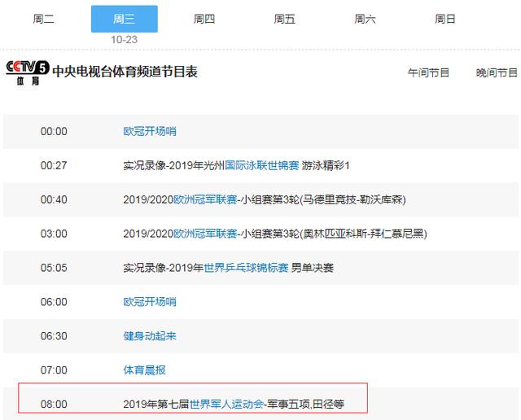Click the 06:00 time cell

[x=54, y=302]
